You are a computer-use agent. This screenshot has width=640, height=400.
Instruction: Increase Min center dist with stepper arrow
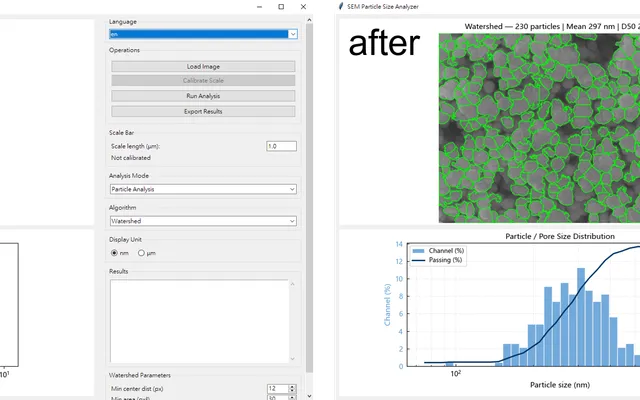(292, 387)
